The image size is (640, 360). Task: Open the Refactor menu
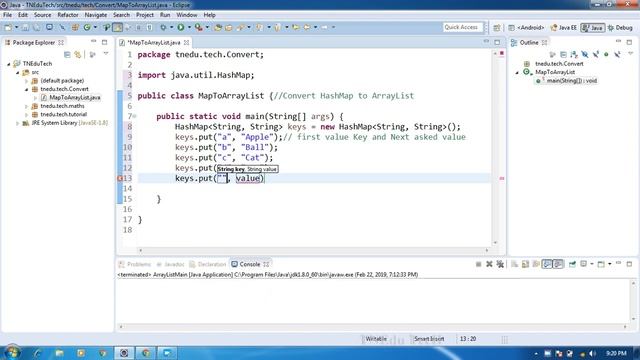(x=68, y=15)
